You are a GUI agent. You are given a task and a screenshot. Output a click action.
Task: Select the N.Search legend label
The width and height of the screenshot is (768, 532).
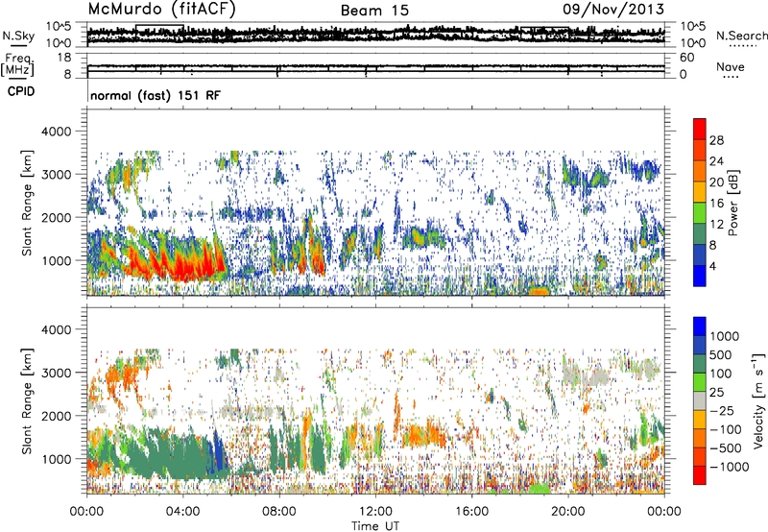click(x=741, y=36)
